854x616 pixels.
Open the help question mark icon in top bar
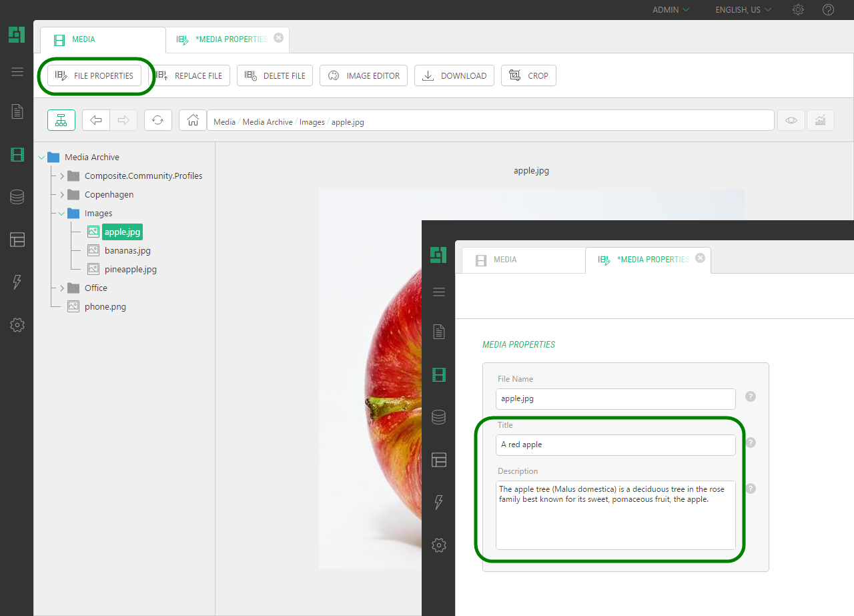pyautogui.click(x=828, y=10)
